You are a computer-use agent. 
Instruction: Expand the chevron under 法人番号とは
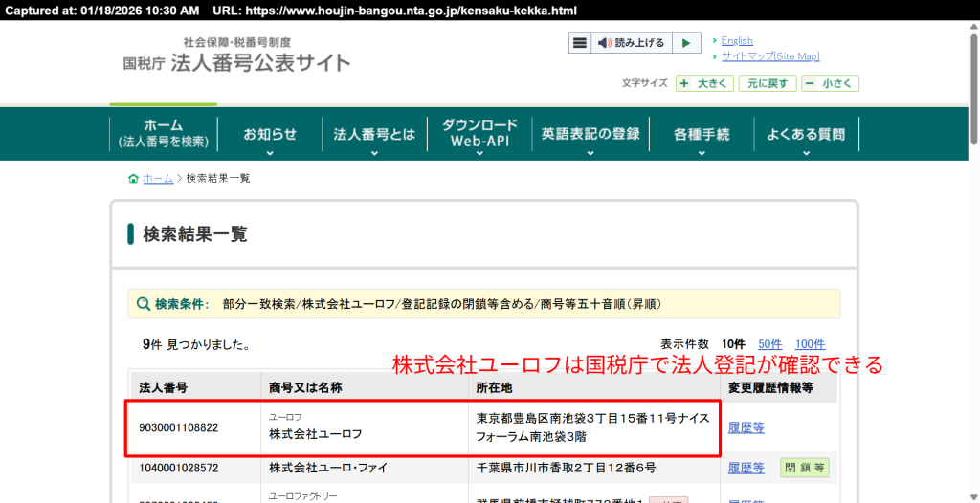(x=374, y=152)
